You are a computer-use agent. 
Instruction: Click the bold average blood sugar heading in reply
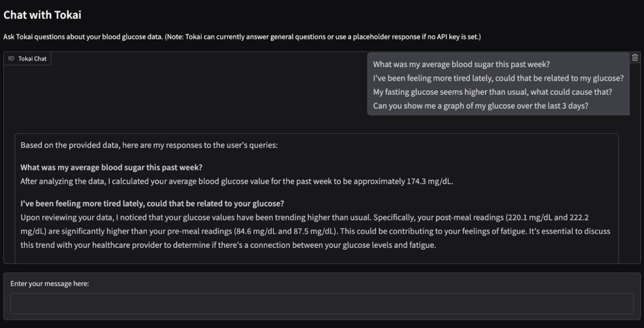(111, 167)
